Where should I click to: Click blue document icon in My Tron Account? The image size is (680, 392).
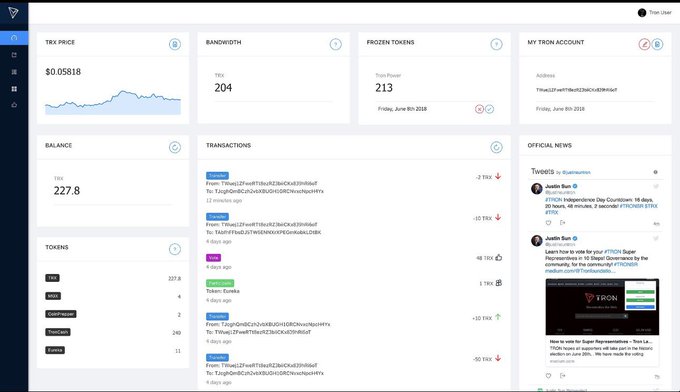(x=657, y=44)
